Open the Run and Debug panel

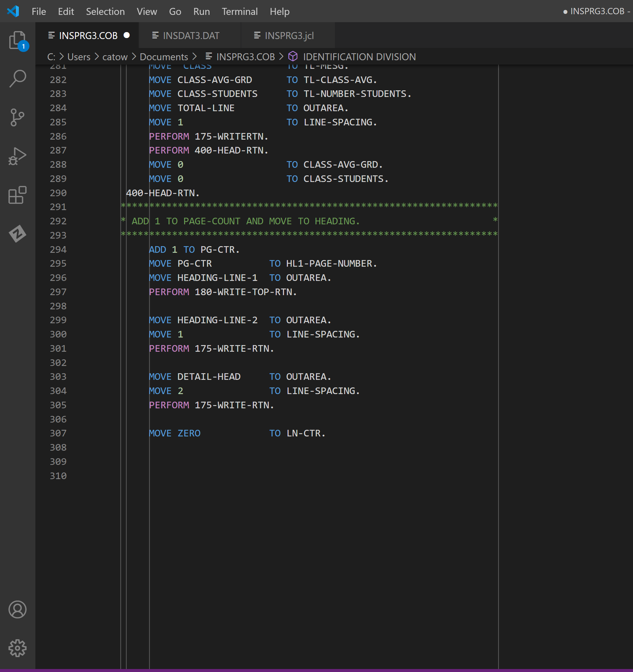click(17, 156)
